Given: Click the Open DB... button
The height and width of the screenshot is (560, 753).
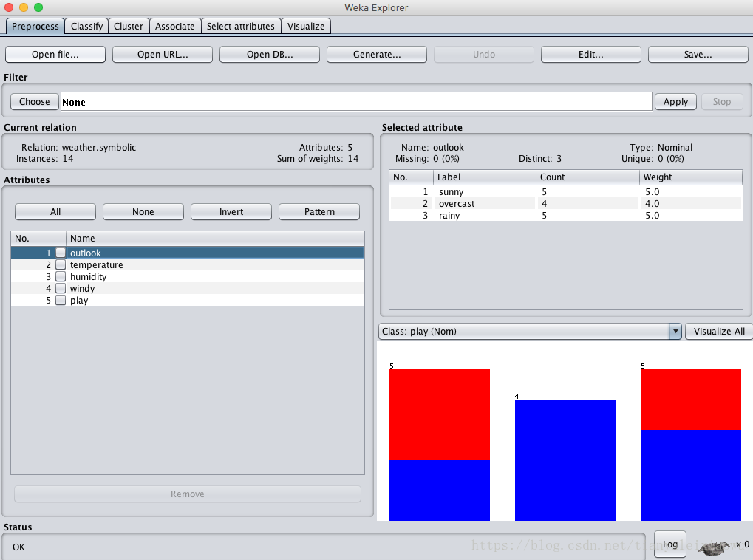Looking at the screenshot, I should [270, 54].
